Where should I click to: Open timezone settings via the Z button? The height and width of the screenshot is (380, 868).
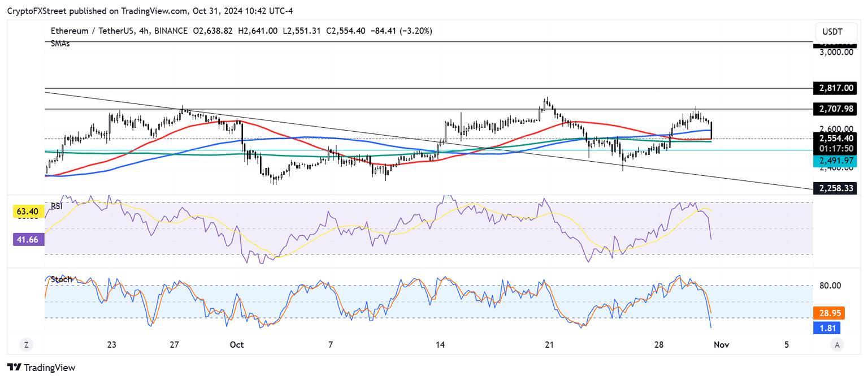25,344
